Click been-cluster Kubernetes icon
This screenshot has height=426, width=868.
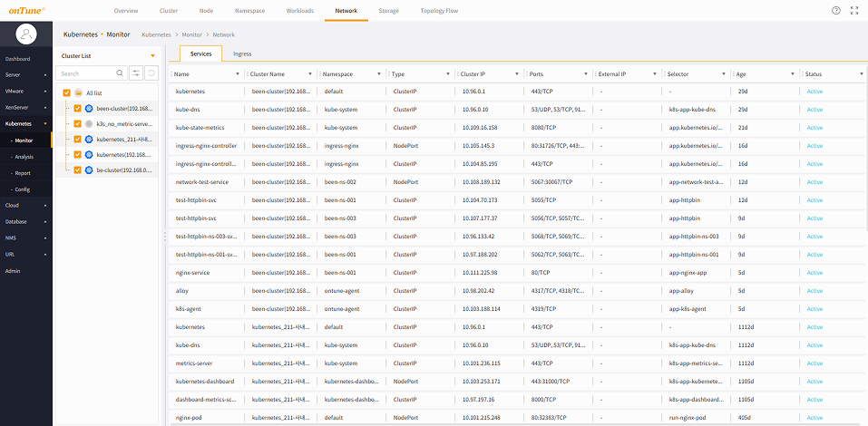(89, 109)
